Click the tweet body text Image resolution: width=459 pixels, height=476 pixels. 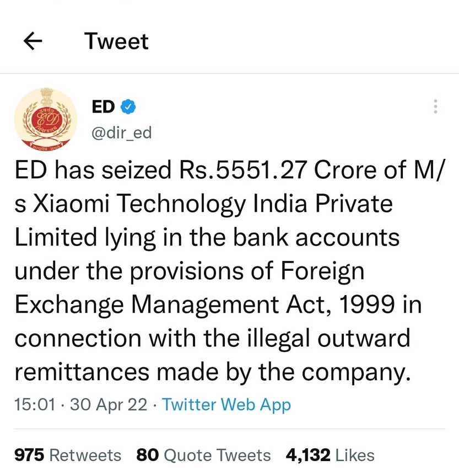pyautogui.click(x=220, y=270)
